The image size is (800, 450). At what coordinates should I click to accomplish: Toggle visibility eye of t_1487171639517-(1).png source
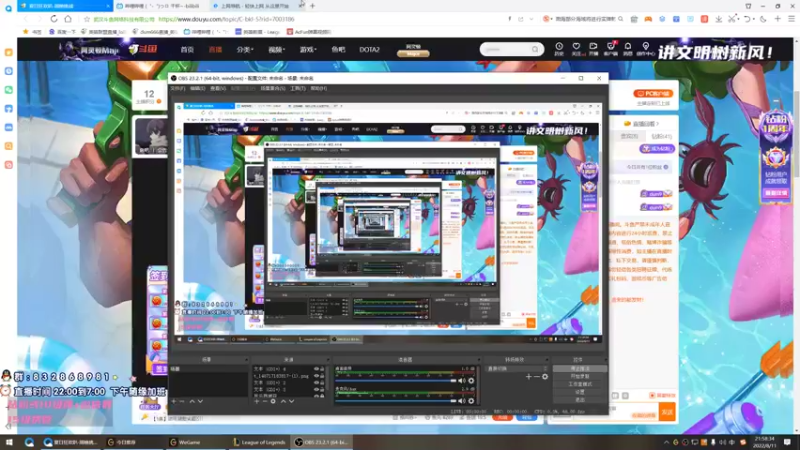coord(316,376)
